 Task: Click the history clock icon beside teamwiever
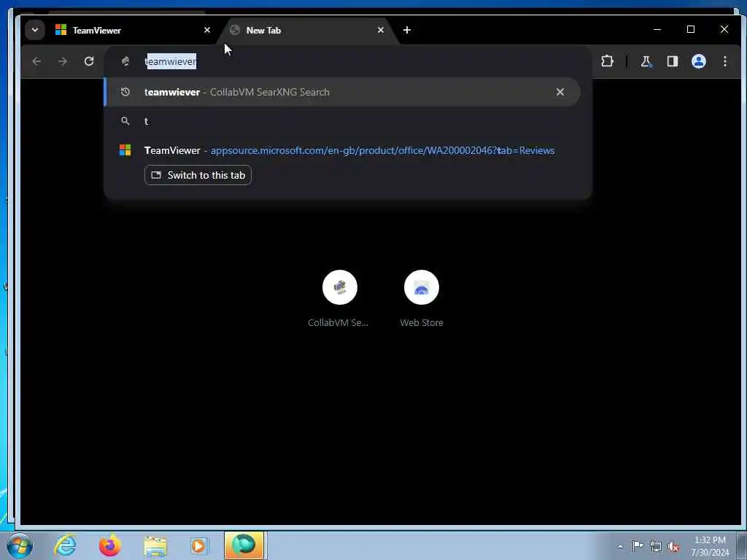tap(125, 92)
